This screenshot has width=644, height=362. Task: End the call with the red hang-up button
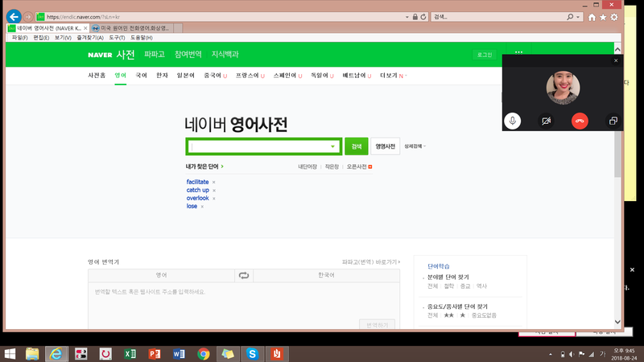580,121
